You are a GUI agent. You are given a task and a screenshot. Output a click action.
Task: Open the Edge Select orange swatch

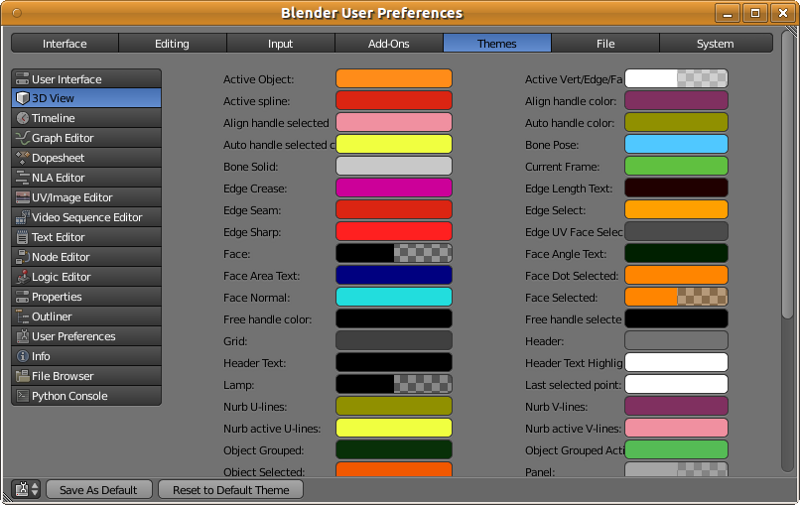pos(676,210)
